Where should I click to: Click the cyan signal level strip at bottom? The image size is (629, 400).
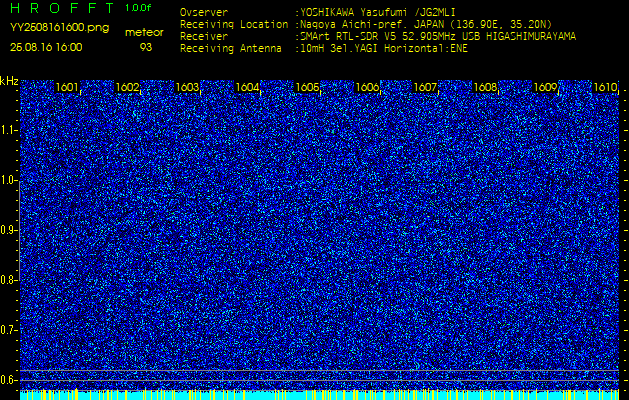tap(319, 395)
